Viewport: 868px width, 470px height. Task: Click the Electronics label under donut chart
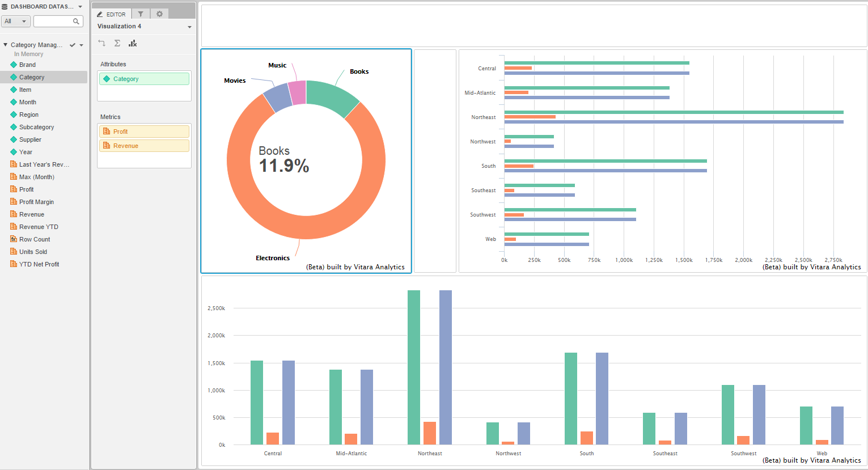273,258
